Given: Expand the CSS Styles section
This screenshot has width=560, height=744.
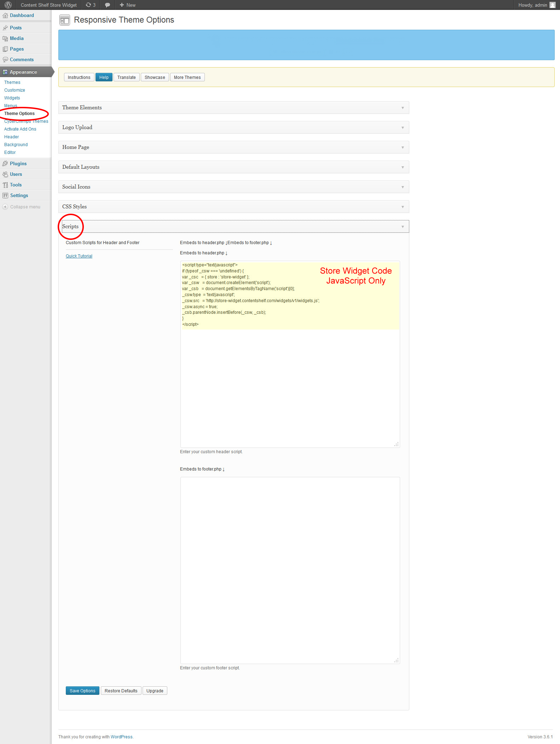Looking at the screenshot, I should (x=233, y=207).
